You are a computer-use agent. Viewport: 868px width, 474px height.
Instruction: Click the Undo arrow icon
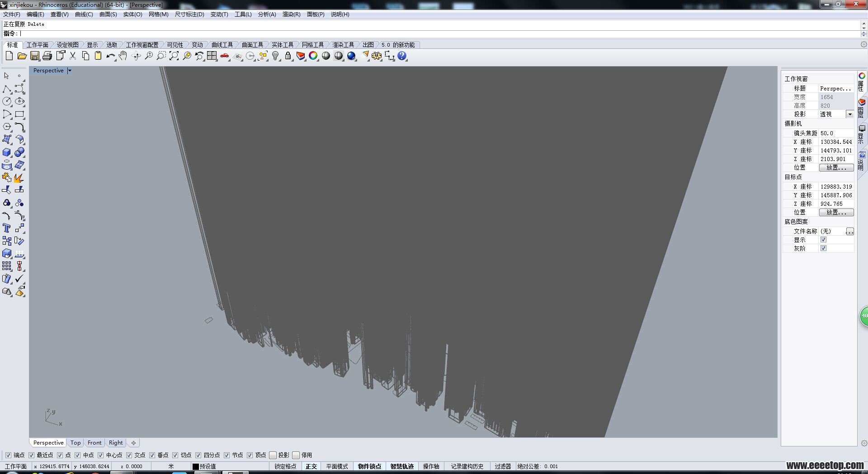(x=111, y=56)
